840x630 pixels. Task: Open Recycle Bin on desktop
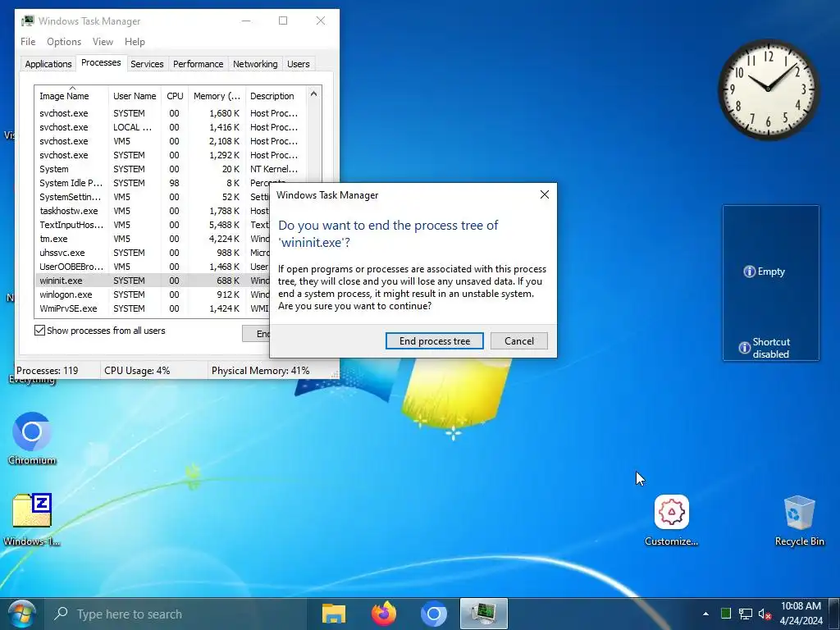click(799, 519)
